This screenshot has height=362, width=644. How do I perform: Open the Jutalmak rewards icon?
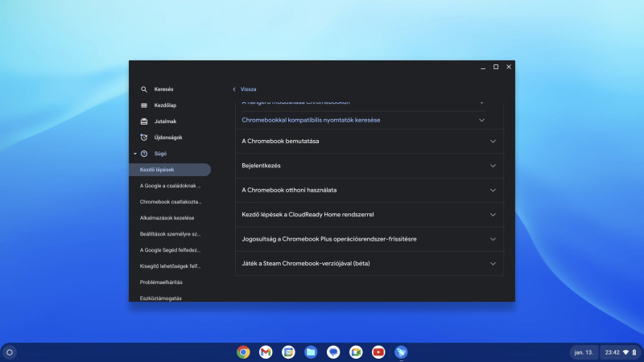click(x=144, y=121)
